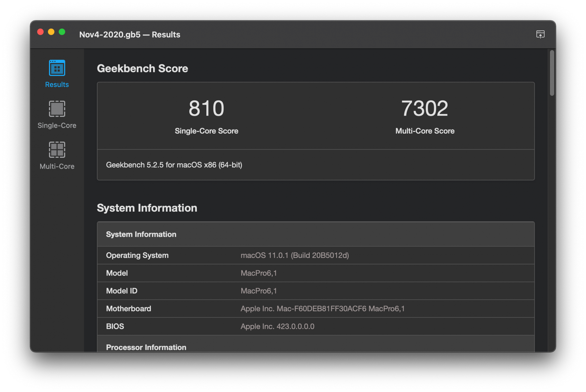This screenshot has height=392, width=586.
Task: Click the System Information table header
Action: (141, 234)
